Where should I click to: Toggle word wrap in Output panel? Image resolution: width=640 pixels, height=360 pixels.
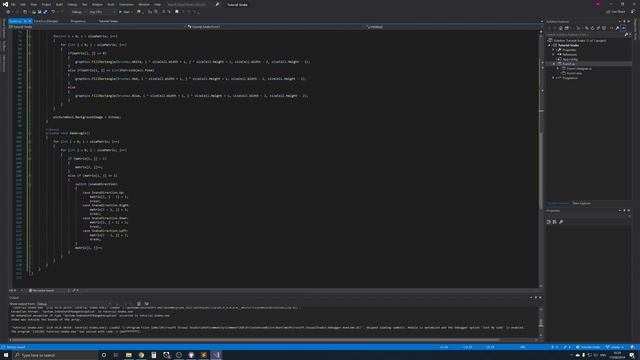pos(147,304)
